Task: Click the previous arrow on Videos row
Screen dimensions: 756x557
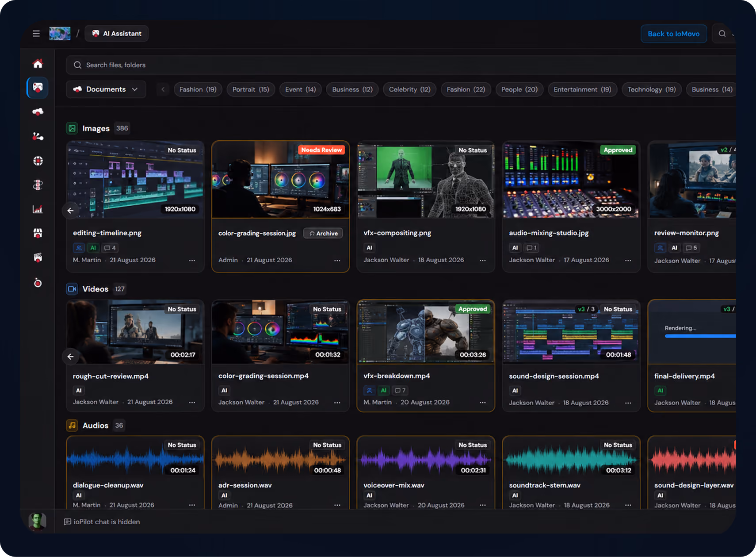Action: tap(71, 357)
